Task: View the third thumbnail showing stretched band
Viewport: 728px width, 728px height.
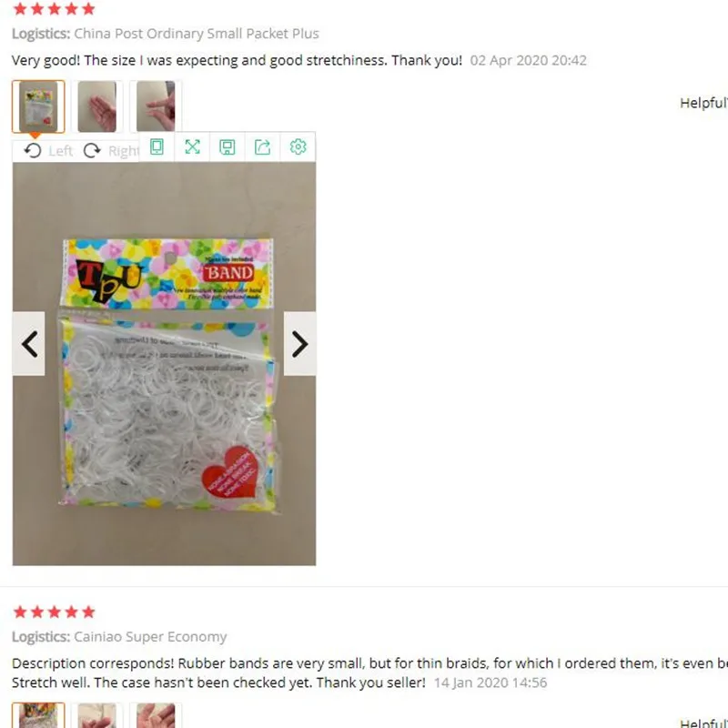Action: pos(156,106)
